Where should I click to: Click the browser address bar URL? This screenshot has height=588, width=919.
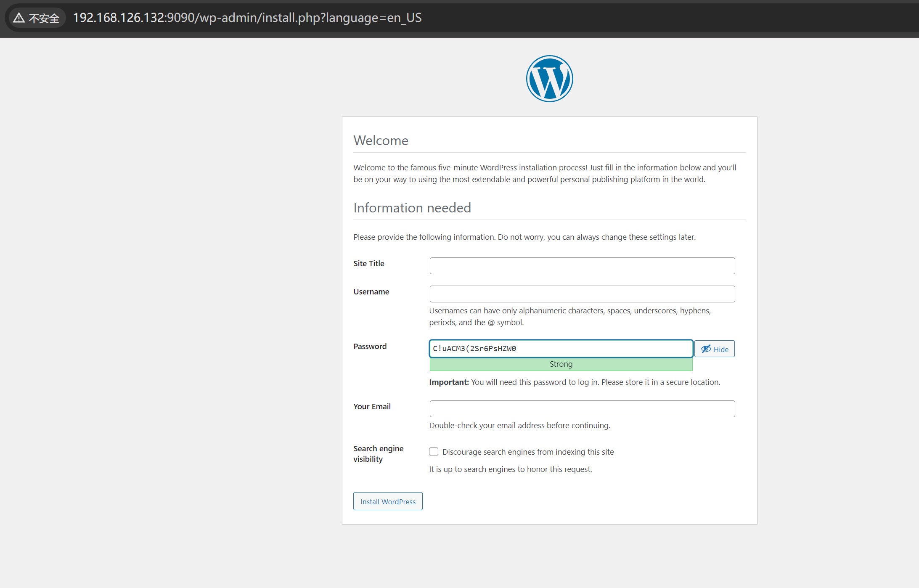(247, 18)
